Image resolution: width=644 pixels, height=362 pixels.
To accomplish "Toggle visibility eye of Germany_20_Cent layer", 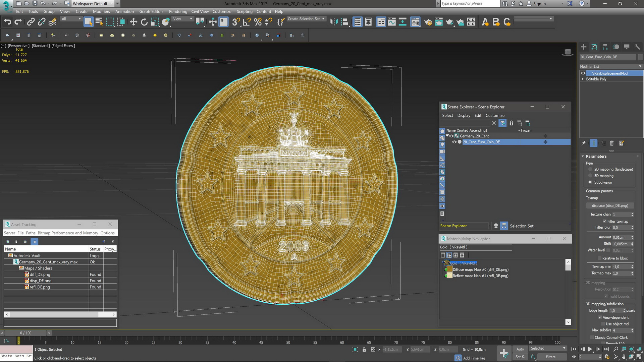I will [x=451, y=136].
